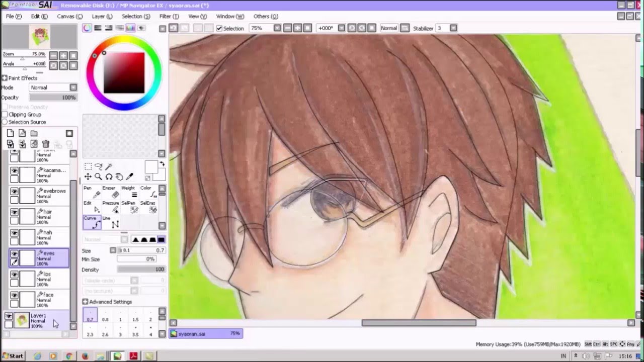Hide the eyebrows layer
644x362 pixels.
click(x=14, y=192)
